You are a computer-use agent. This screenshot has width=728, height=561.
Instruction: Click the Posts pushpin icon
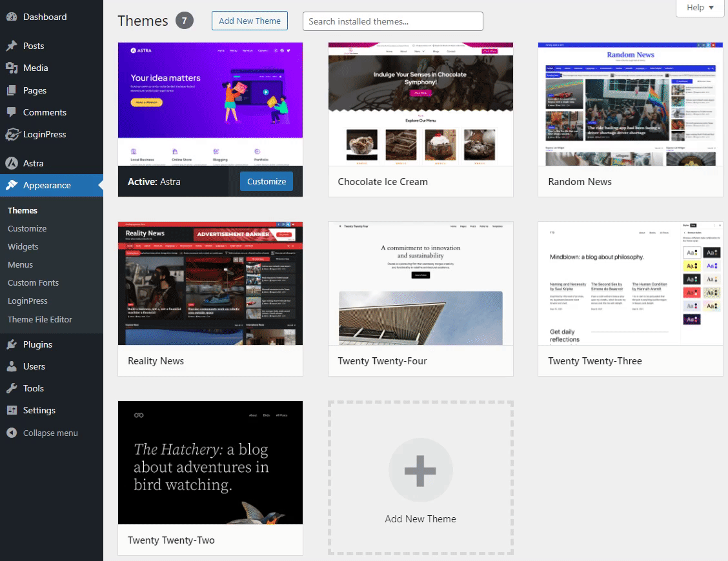[12, 46]
